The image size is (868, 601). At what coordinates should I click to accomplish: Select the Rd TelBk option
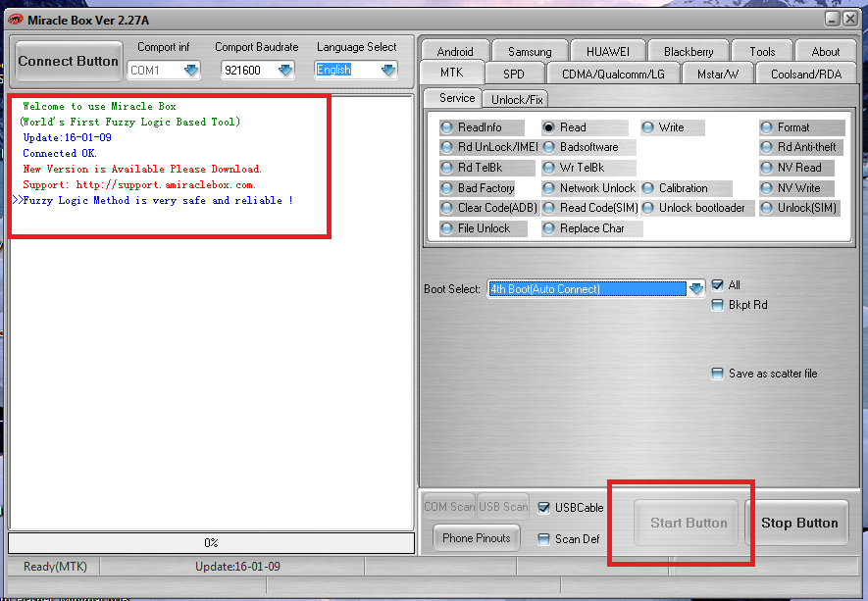pos(446,168)
